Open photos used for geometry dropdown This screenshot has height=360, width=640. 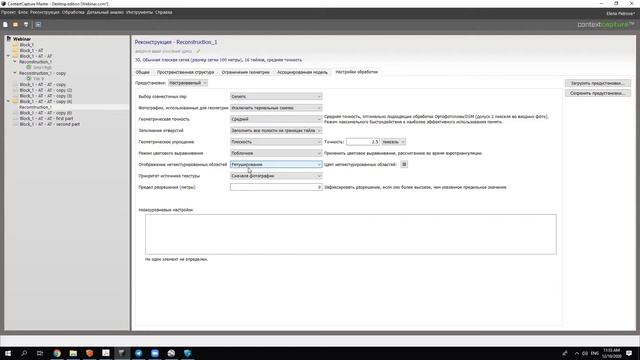pyautogui.click(x=276, y=108)
